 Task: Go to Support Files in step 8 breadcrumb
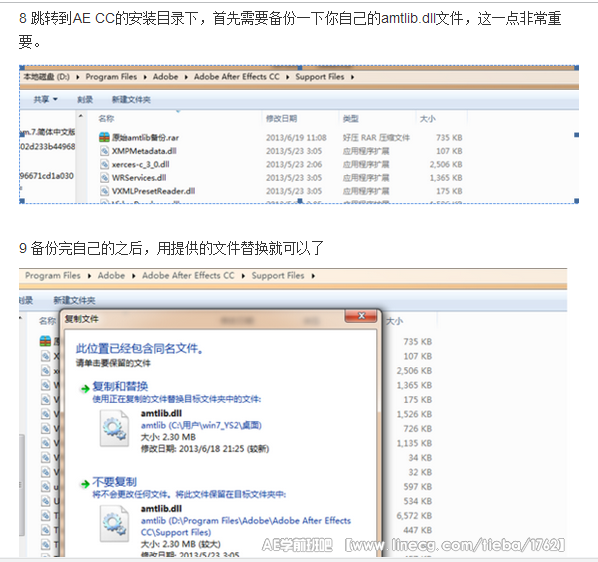[x=320, y=77]
